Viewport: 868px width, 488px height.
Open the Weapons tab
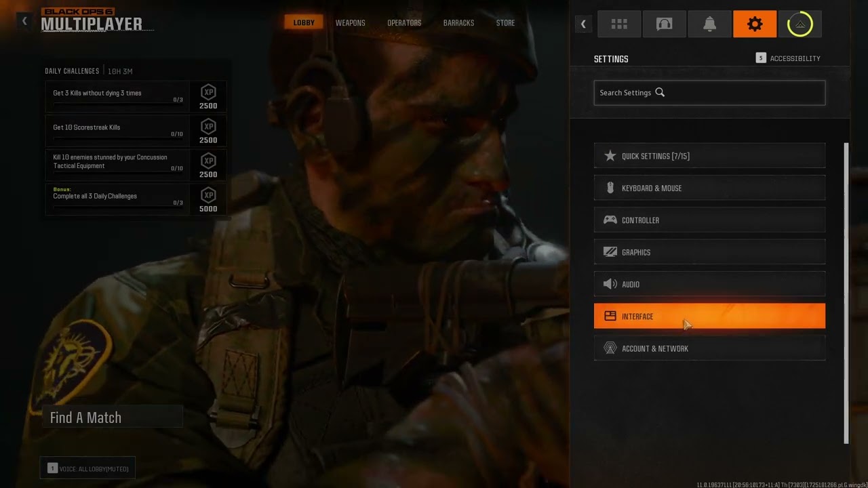click(350, 22)
